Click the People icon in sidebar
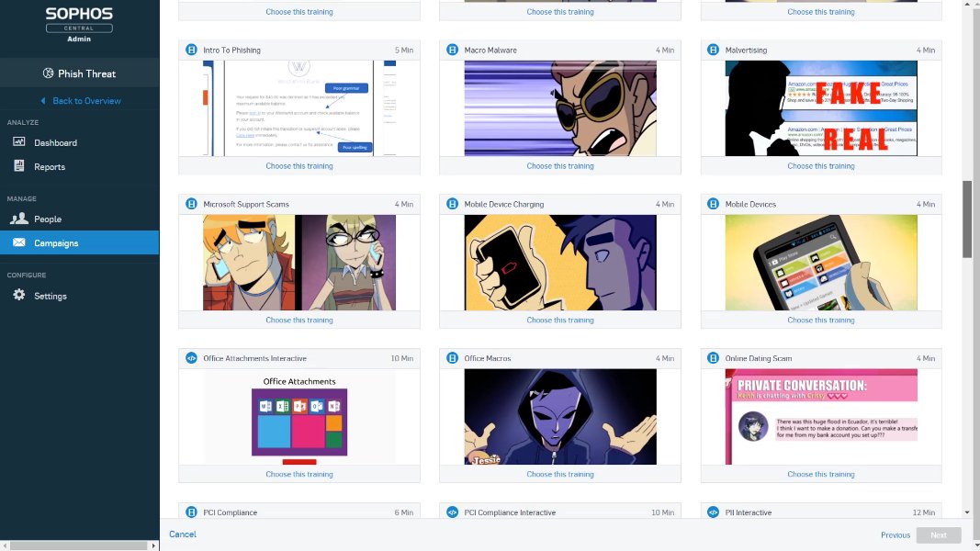 pyautogui.click(x=19, y=218)
